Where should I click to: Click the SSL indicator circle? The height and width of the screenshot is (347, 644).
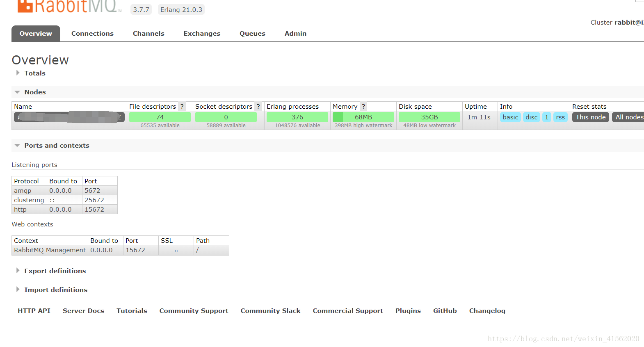pyautogui.click(x=176, y=251)
